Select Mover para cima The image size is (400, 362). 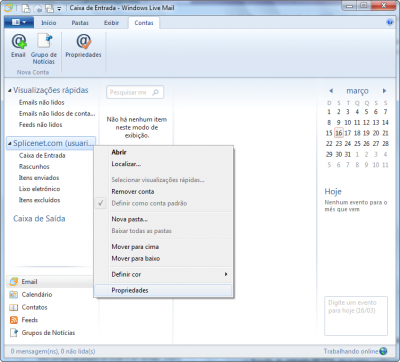tap(163, 247)
